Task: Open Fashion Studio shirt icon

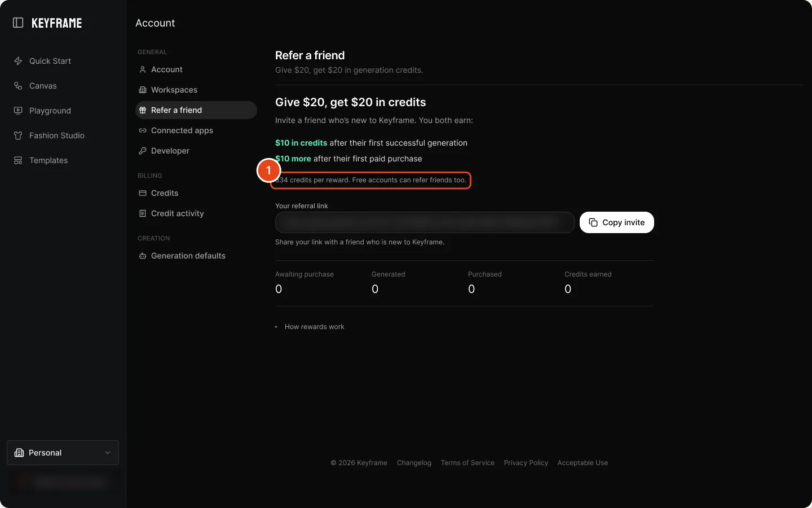Action: tap(18, 135)
